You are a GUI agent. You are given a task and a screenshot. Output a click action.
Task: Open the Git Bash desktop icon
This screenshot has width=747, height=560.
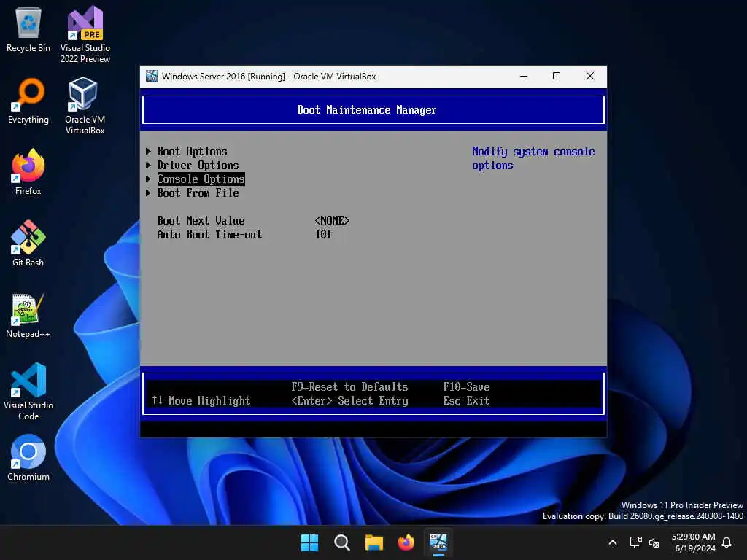coord(28,244)
